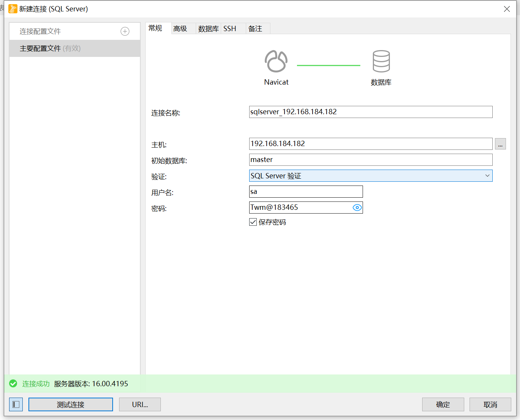This screenshot has height=420, width=520.
Task: Click into the 密码 password field
Action: coord(300,208)
